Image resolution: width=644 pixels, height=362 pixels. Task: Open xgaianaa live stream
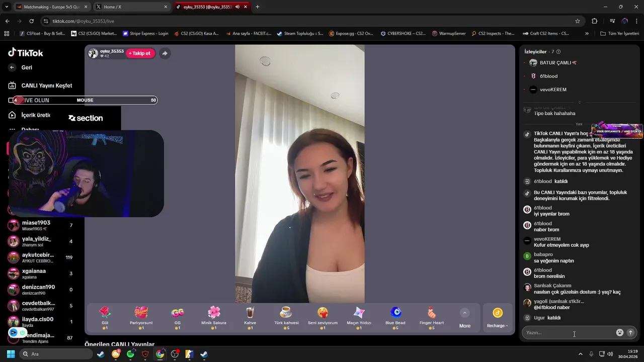(x=40, y=274)
